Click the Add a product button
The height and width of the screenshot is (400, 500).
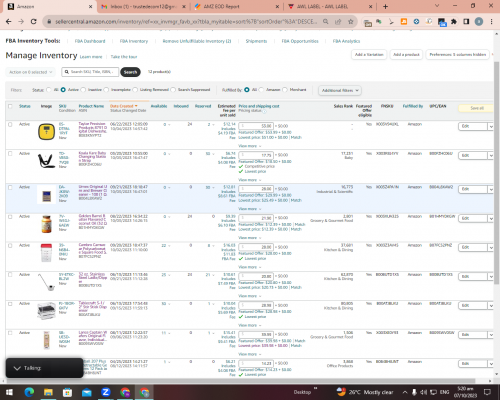pyautogui.click(x=406, y=54)
